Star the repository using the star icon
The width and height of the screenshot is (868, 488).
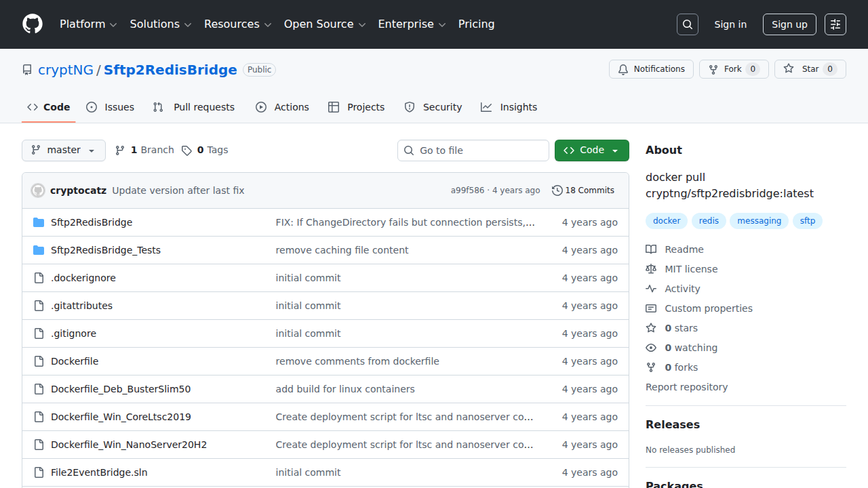(x=789, y=68)
